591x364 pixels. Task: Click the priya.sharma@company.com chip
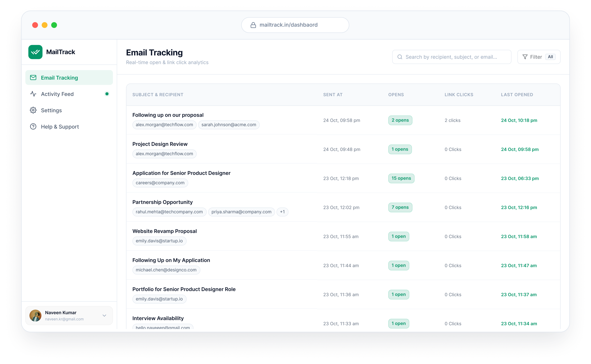tap(241, 212)
